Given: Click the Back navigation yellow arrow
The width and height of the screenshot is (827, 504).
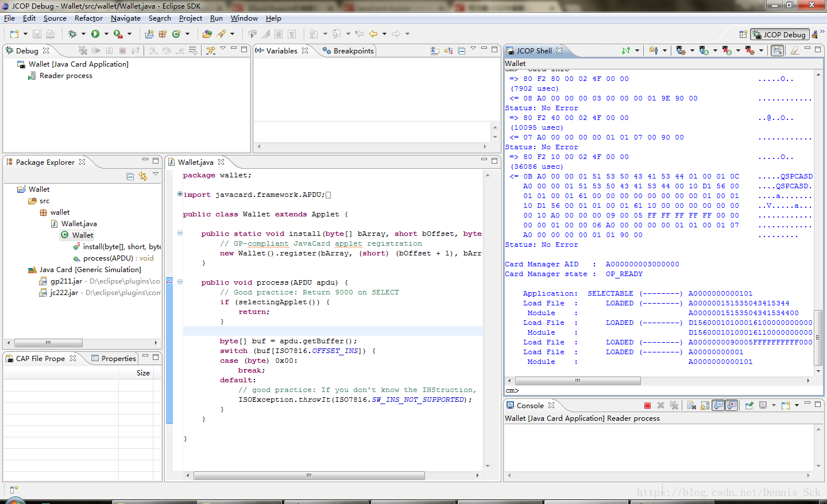Looking at the screenshot, I should click(373, 34).
